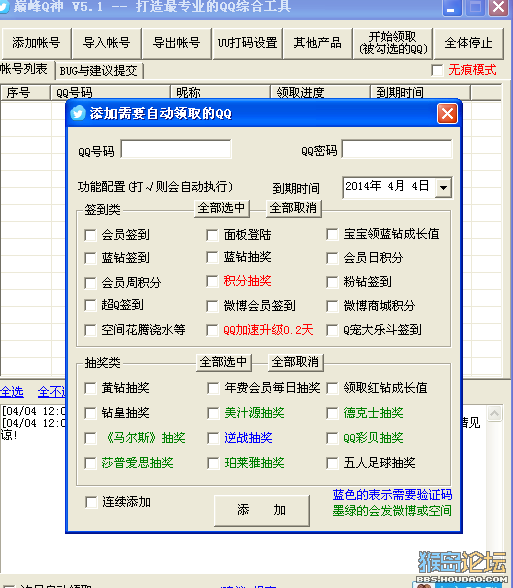Check 会员签到 option

90,235
